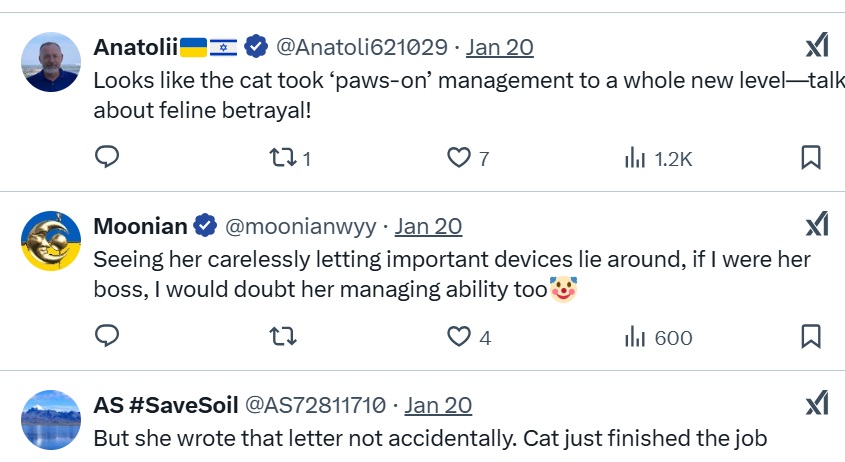
Task: Open Anatolii's profile picture
Action: coord(51,62)
